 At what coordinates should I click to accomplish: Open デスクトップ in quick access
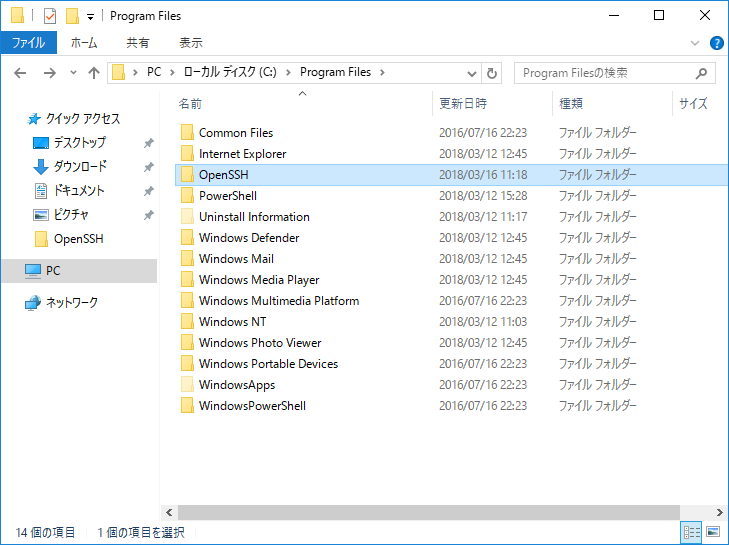point(80,142)
